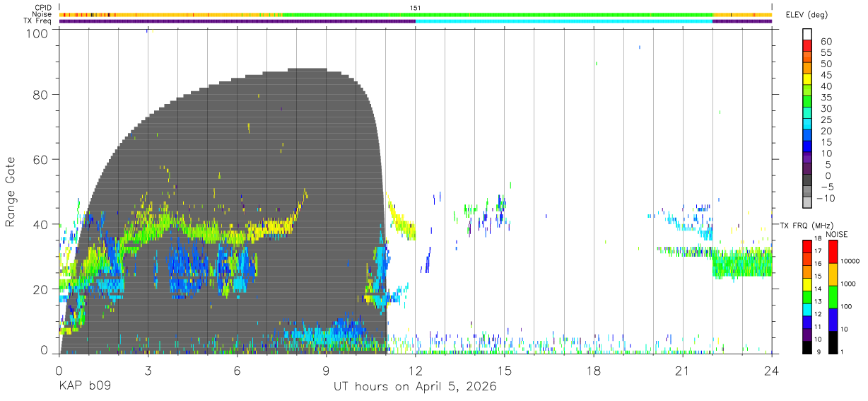The height and width of the screenshot is (401, 868).
Task: Pick the yellow 40–45 elevation colorbar segment
Action: [807, 81]
